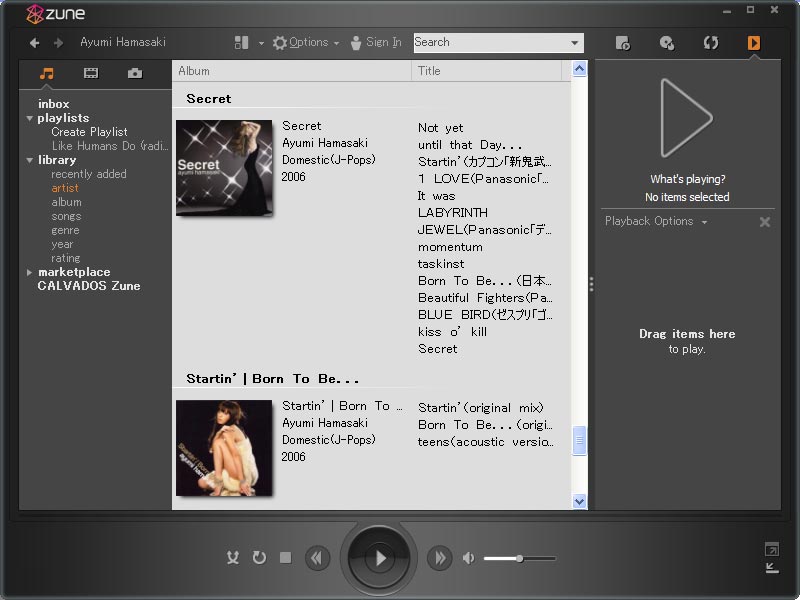The height and width of the screenshot is (600, 800).
Task: Click the scrollbar up arrow
Action: [579, 68]
